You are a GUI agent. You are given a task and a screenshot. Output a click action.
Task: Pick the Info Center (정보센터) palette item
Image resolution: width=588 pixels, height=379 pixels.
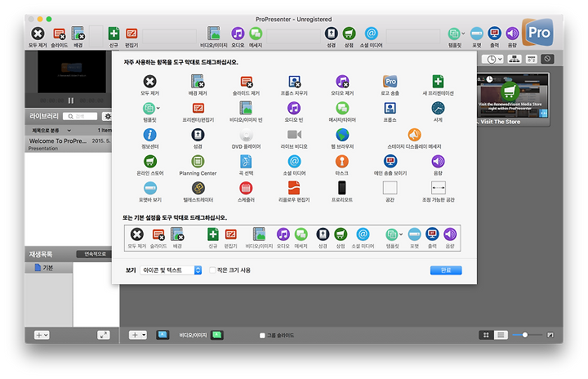[x=149, y=139]
